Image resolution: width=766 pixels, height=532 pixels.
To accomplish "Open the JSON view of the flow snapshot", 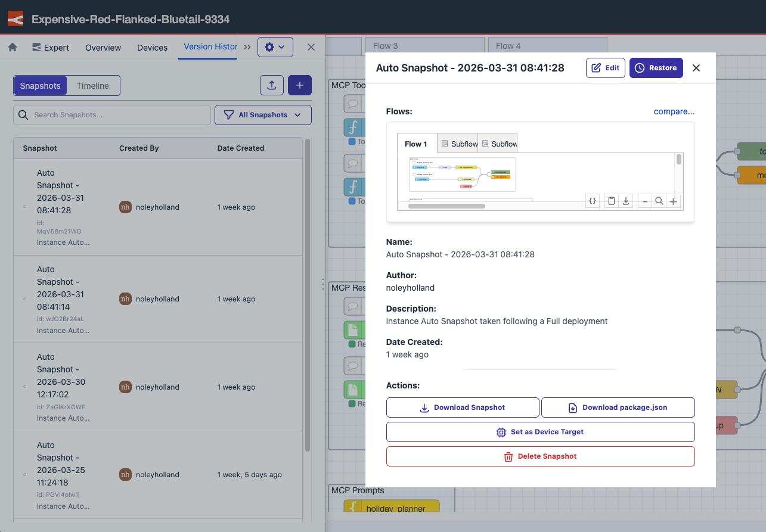I will tap(593, 201).
